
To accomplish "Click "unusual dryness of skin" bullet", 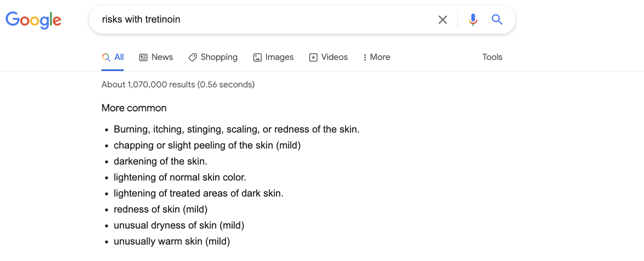I will click(x=179, y=226).
